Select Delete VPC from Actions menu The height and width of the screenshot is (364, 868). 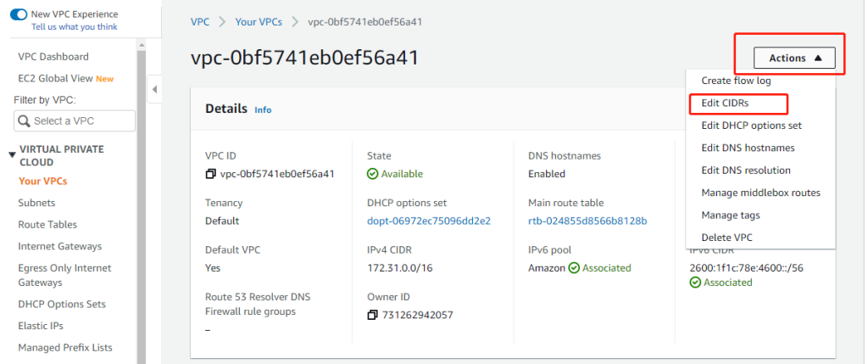click(x=726, y=238)
